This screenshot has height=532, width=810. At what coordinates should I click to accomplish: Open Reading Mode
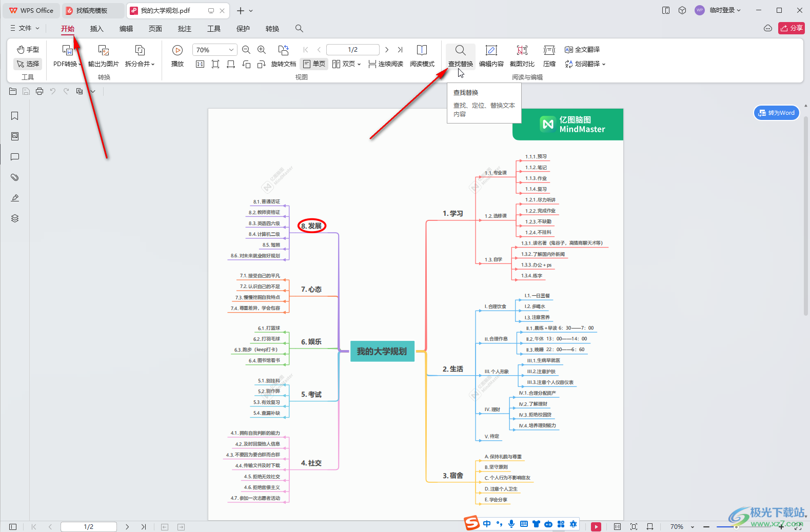[422, 56]
